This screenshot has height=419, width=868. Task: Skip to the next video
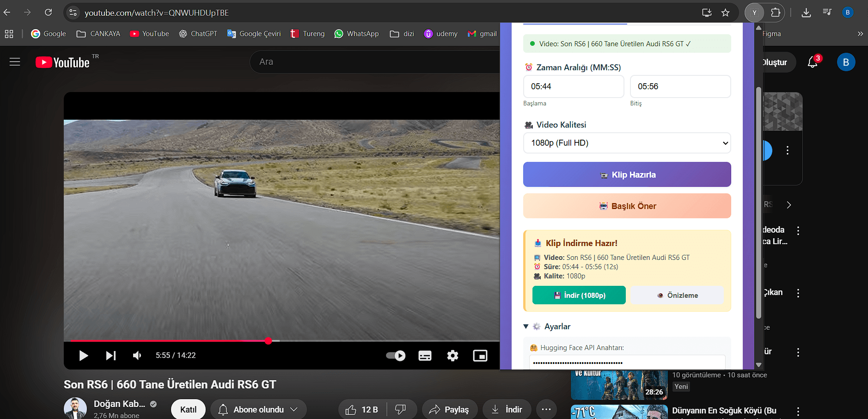coord(111,355)
